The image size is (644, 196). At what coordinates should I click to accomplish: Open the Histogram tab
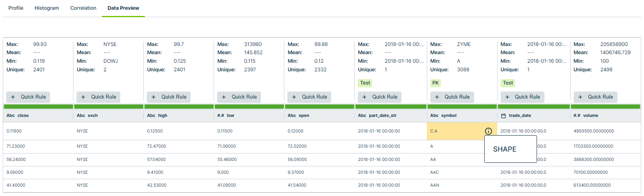(x=47, y=8)
